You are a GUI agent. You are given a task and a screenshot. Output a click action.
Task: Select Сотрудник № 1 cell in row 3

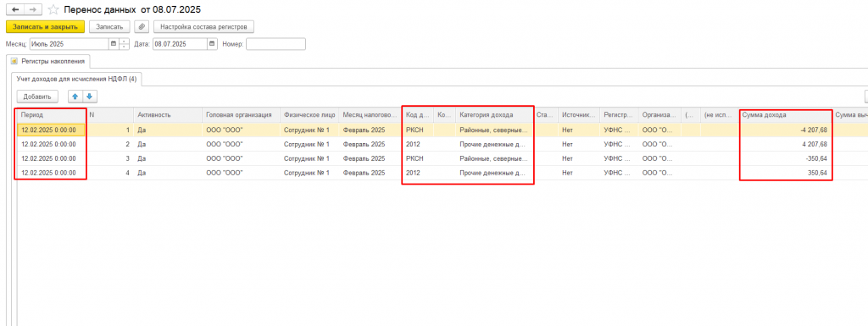309,158
